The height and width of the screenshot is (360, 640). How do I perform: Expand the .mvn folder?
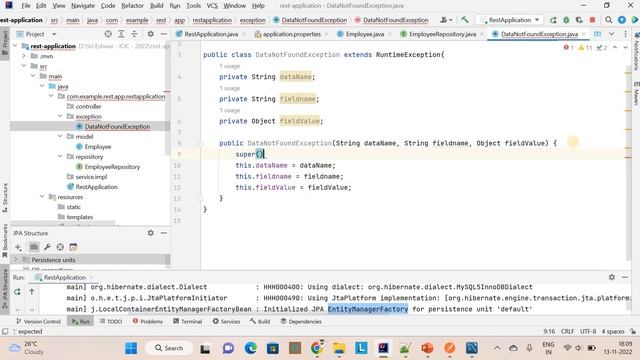pos(24,56)
